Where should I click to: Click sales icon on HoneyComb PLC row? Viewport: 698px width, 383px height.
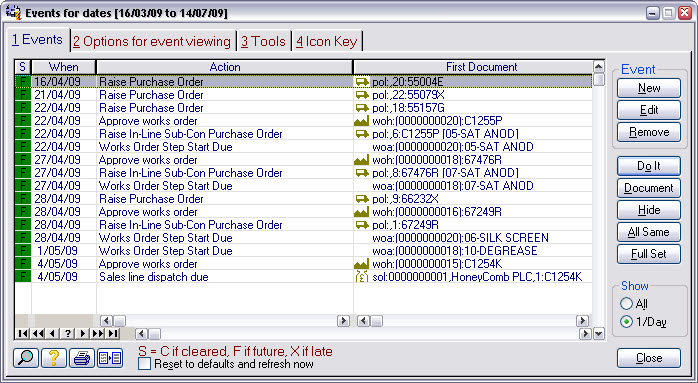click(x=361, y=277)
